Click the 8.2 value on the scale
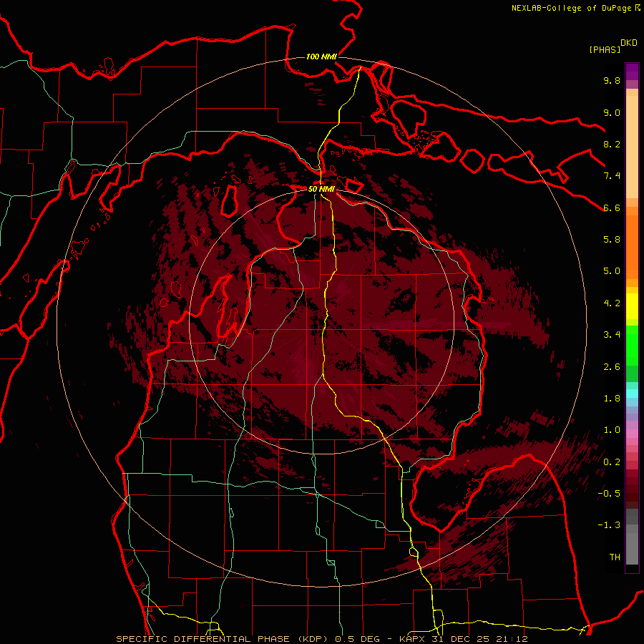The height and width of the screenshot is (644, 644). [612, 144]
